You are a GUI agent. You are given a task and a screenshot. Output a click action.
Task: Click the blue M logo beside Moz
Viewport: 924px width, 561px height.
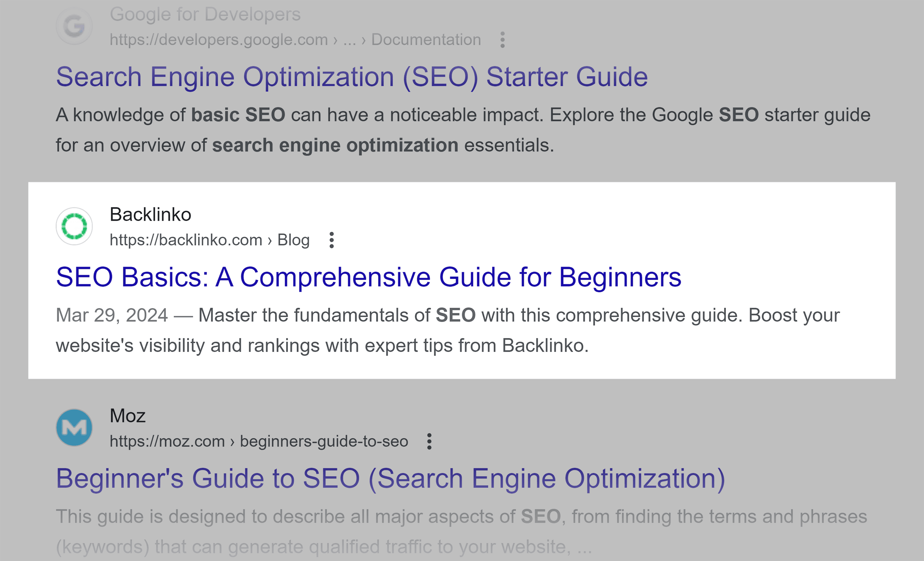(74, 427)
